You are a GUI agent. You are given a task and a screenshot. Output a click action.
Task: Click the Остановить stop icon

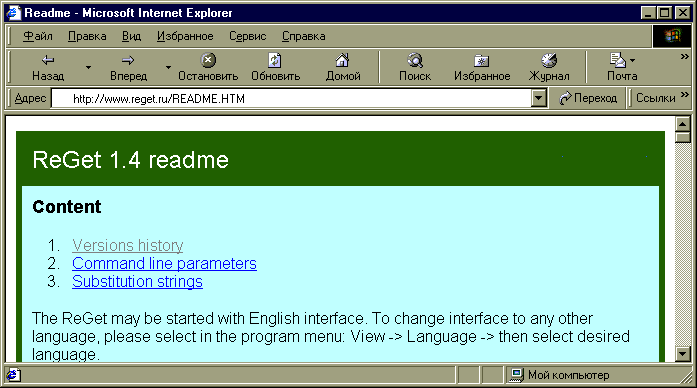click(208, 60)
